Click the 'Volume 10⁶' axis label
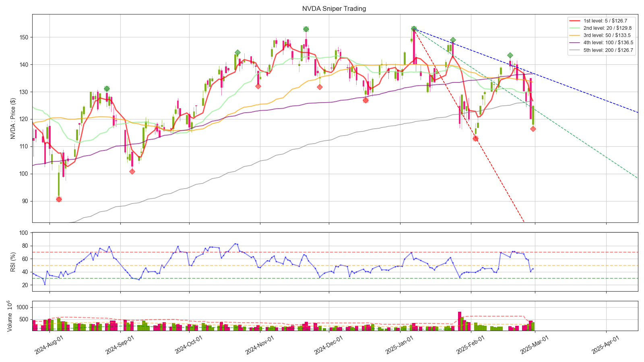Viewport: 644px width, 362px height. 10,316
